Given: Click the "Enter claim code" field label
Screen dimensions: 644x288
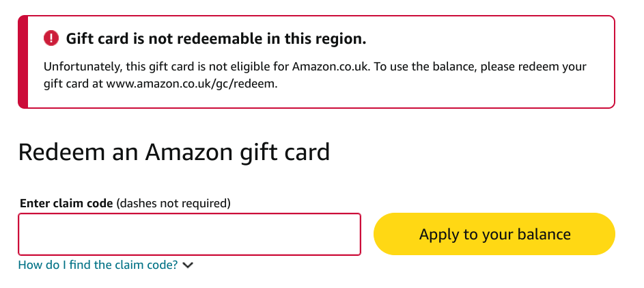Looking at the screenshot, I should tap(66, 203).
